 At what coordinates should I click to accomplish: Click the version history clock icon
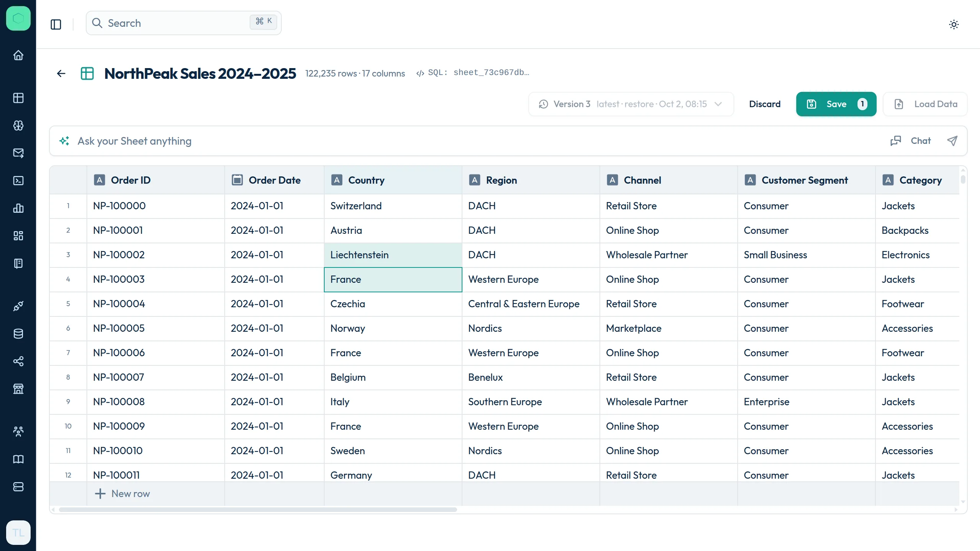click(x=543, y=104)
